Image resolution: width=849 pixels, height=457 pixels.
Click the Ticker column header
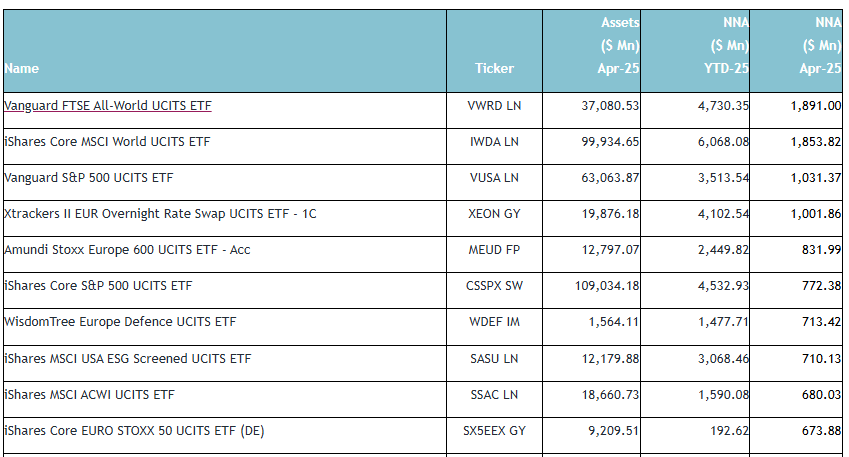point(494,68)
